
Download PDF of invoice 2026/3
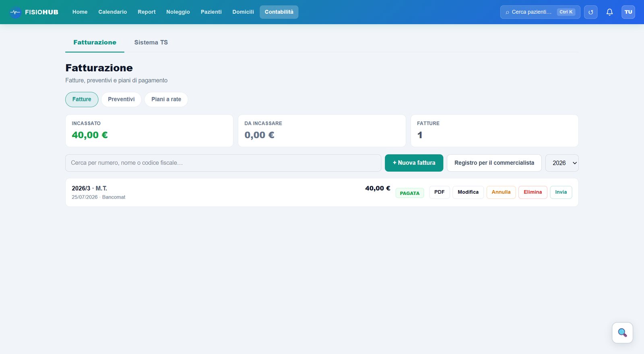[x=440, y=193]
